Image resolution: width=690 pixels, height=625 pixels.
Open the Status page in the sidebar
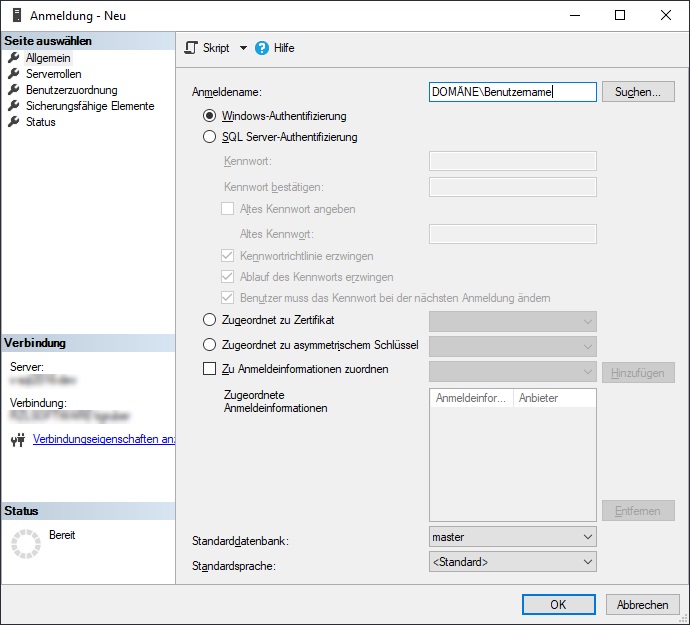click(40, 121)
